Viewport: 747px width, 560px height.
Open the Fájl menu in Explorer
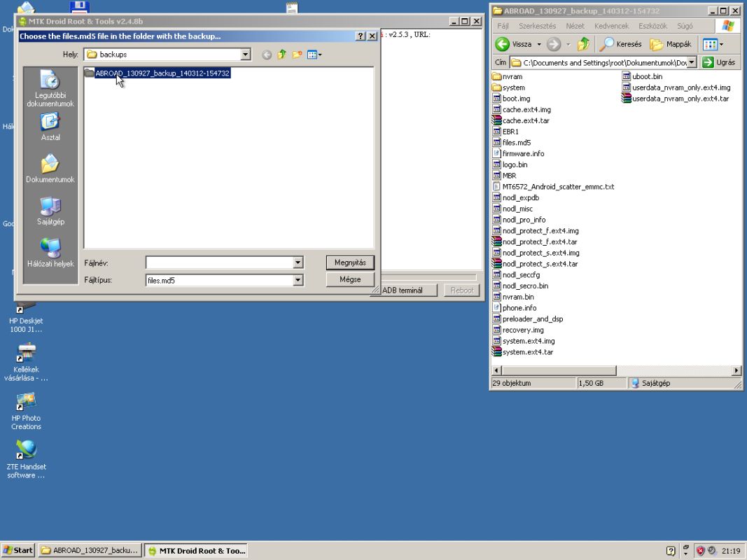(x=503, y=26)
